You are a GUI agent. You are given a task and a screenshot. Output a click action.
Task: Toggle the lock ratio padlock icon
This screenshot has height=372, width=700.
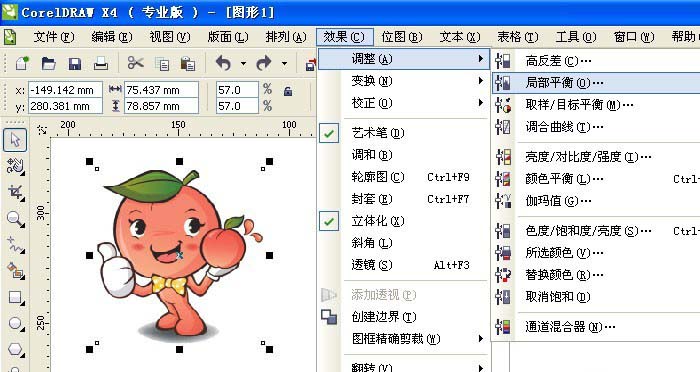[288, 92]
